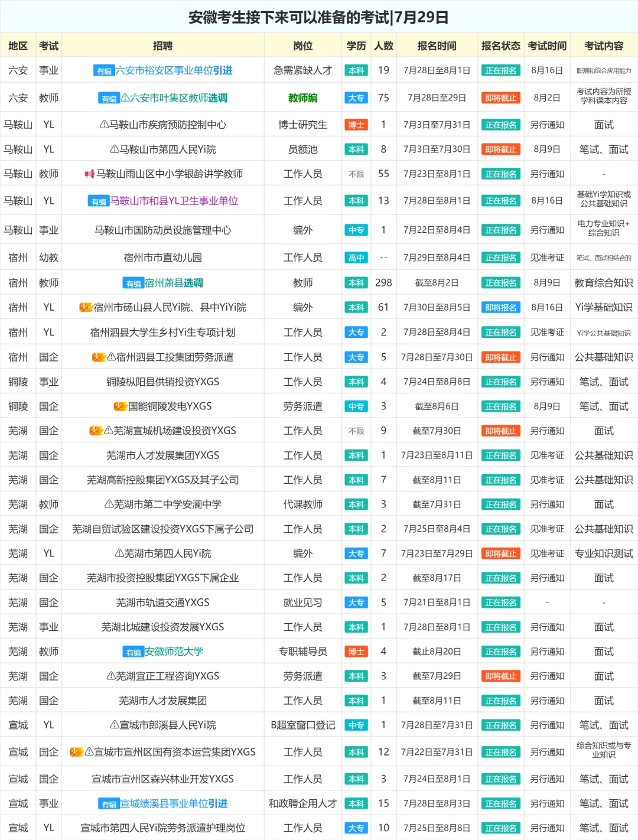
Task: Click the hot flame icon beside 宿州市砀山县人民Yi院
Action: tap(86, 307)
